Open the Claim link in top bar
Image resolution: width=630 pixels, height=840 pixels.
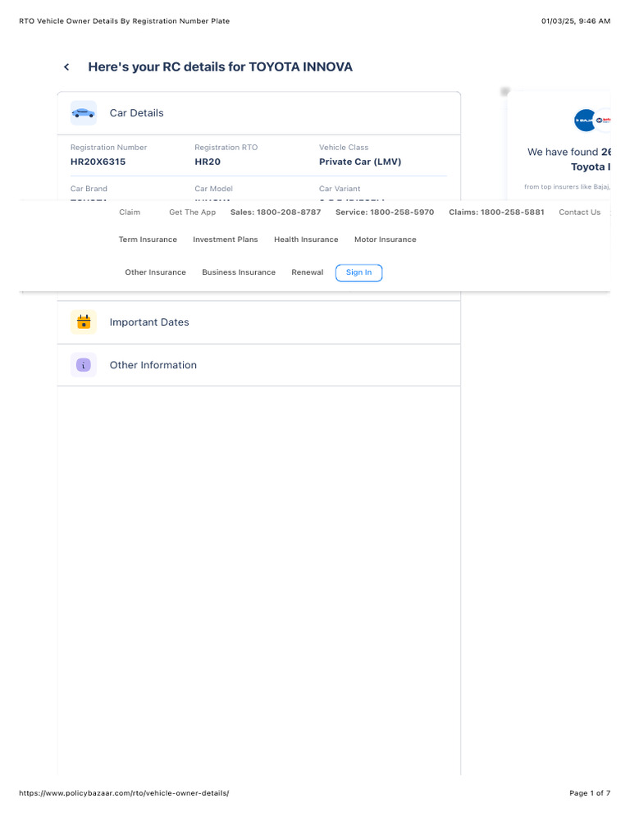point(130,212)
